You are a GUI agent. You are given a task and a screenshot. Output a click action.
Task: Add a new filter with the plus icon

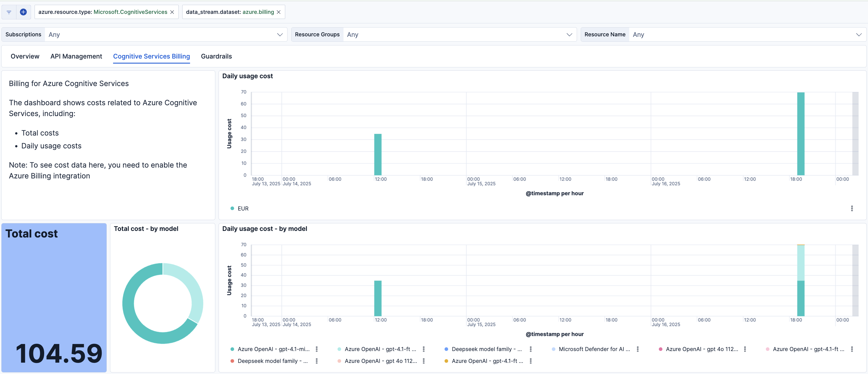point(23,12)
